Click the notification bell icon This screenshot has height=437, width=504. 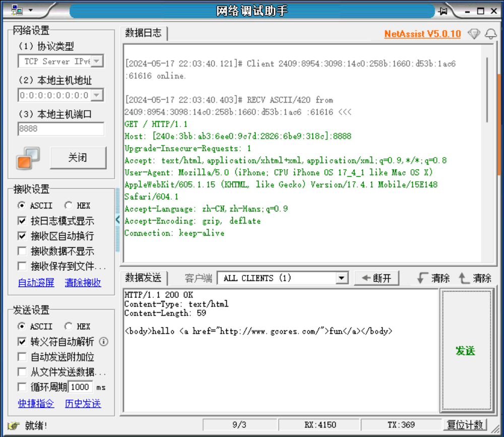pos(490,34)
